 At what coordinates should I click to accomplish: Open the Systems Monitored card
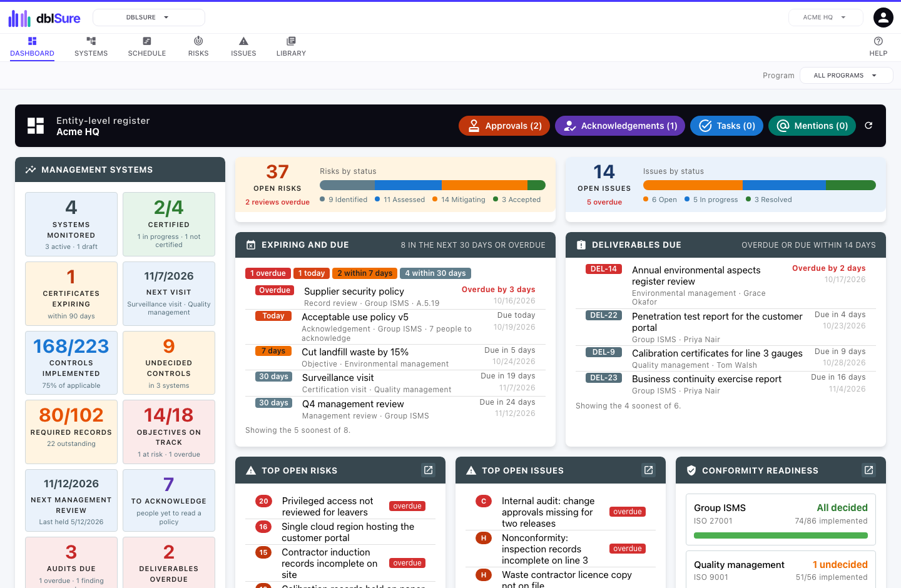pyautogui.click(x=71, y=224)
